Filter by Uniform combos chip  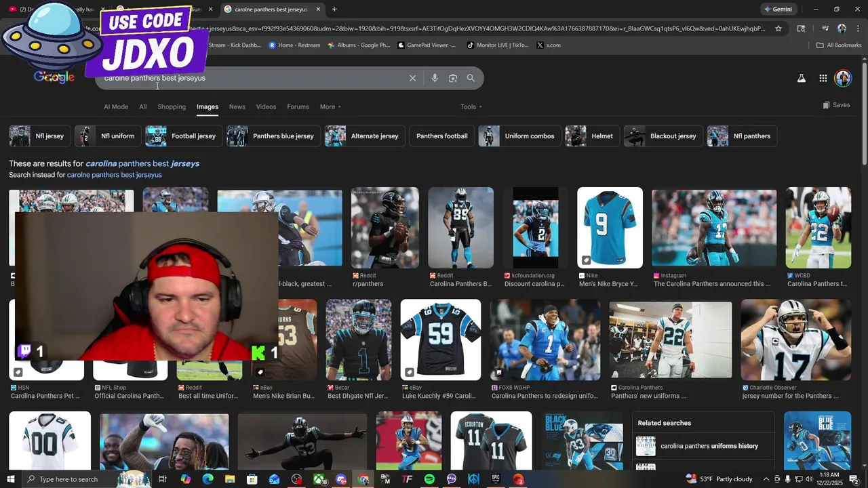tap(519, 136)
